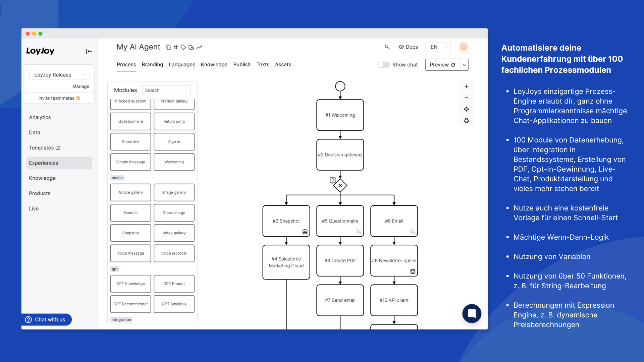Expand the Preview button dropdown arrow
This screenshot has width=644, height=362.
click(464, 65)
